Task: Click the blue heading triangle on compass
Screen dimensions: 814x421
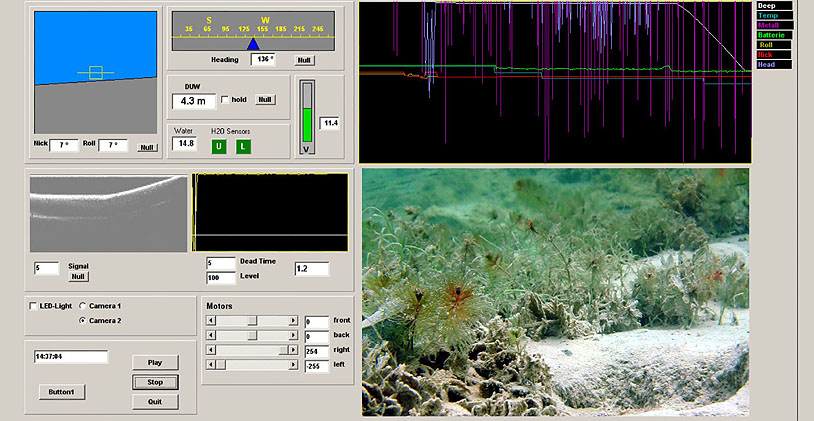Action: pyautogui.click(x=253, y=44)
